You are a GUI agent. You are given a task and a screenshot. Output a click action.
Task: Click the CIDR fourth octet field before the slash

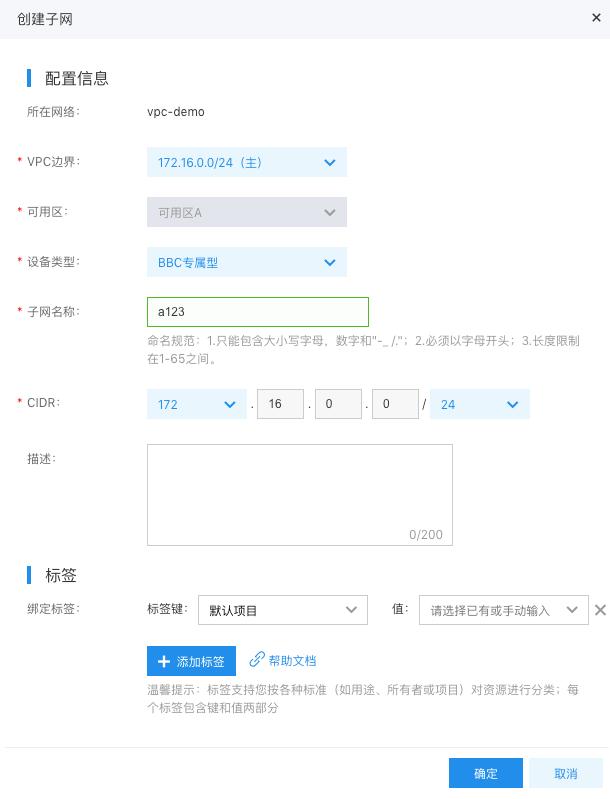click(395, 404)
